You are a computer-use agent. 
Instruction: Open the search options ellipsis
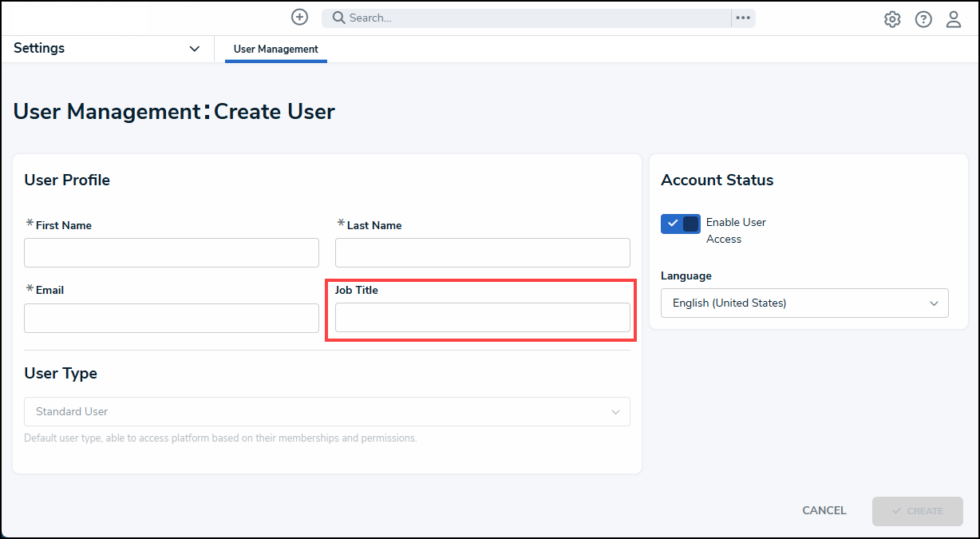coord(743,18)
